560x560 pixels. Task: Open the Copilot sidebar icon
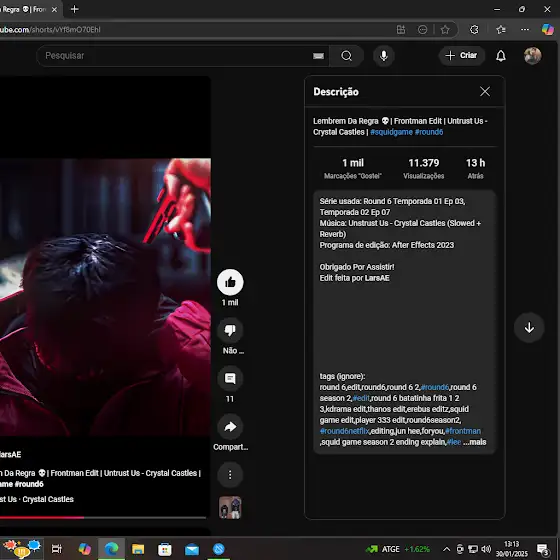(x=548, y=30)
